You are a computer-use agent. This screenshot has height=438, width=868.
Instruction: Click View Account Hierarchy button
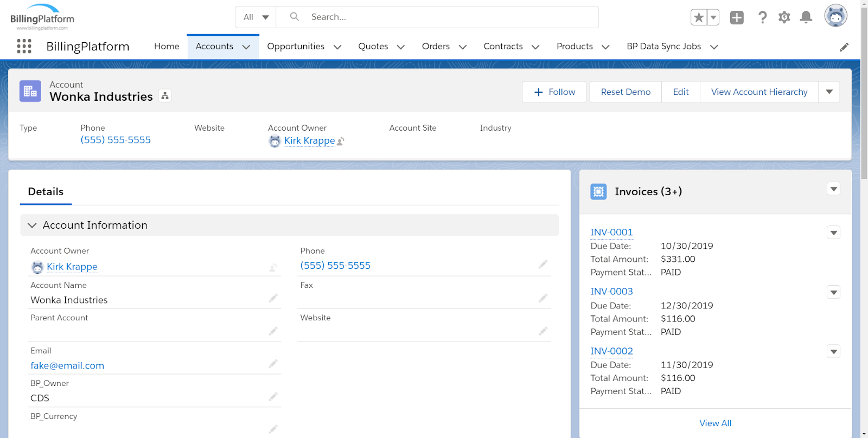click(759, 92)
